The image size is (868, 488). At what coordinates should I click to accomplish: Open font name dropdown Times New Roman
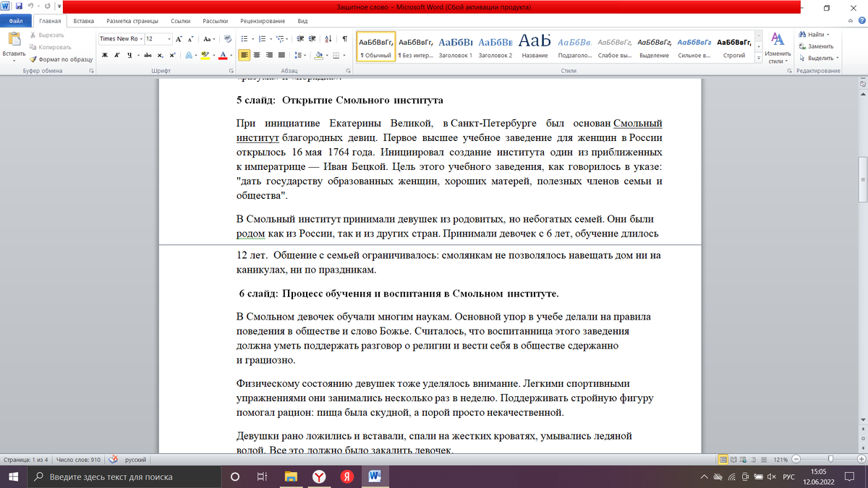[x=140, y=39]
